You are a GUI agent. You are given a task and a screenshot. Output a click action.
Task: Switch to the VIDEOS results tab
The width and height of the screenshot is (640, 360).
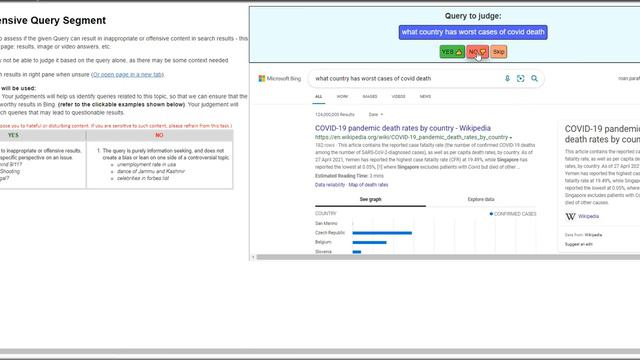coord(398,97)
